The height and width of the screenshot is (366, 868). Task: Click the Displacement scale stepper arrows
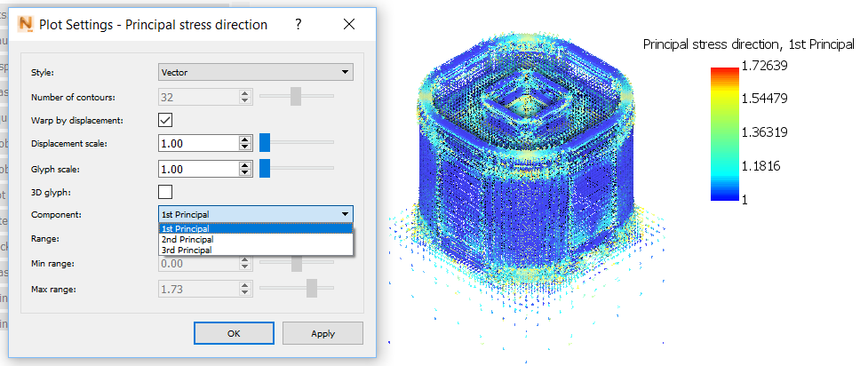pos(245,143)
